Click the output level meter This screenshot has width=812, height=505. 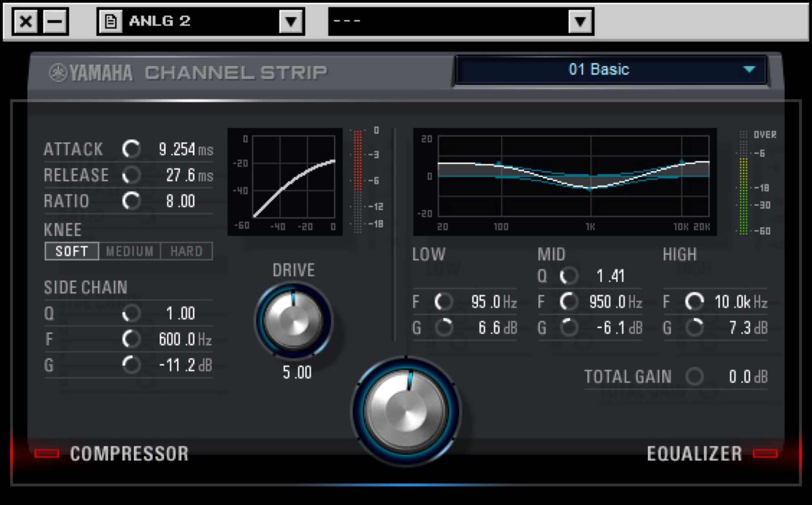coord(743,182)
